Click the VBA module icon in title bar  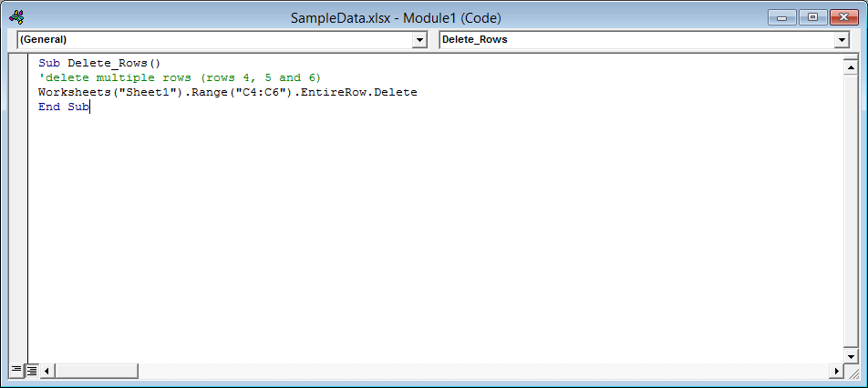point(17,17)
